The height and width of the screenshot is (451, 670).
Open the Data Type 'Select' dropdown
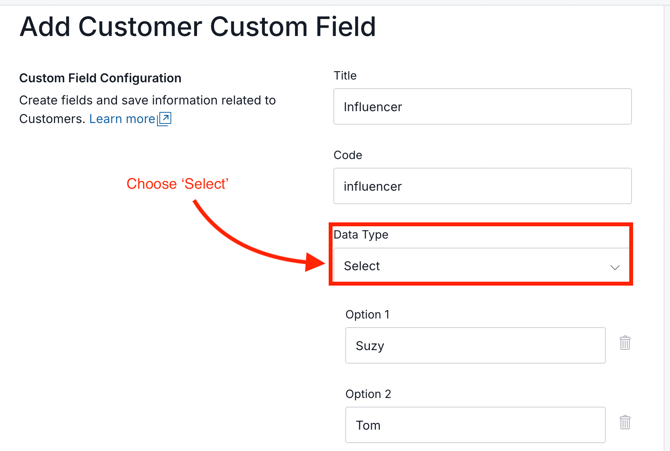(481, 266)
